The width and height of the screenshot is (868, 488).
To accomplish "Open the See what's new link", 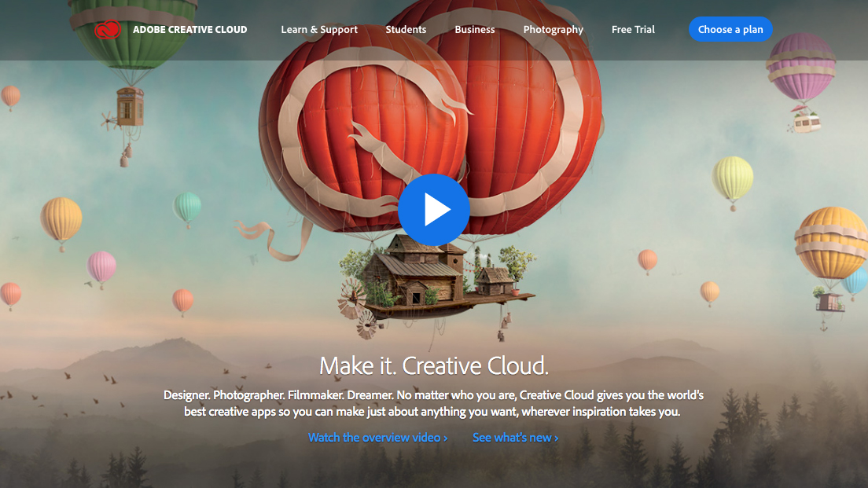I will point(516,438).
